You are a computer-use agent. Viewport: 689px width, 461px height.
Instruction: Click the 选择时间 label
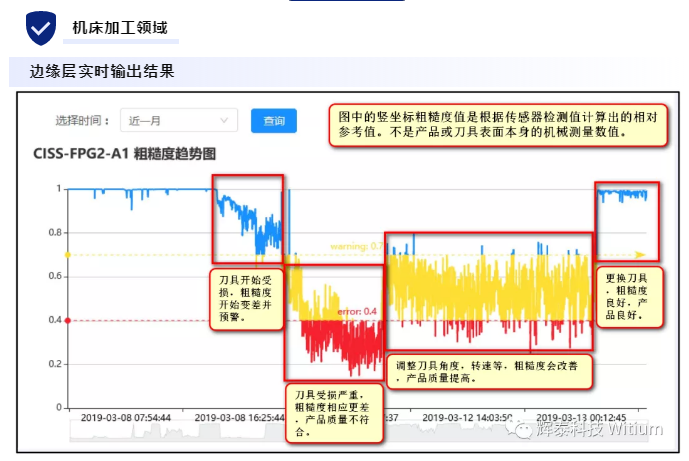81,121
